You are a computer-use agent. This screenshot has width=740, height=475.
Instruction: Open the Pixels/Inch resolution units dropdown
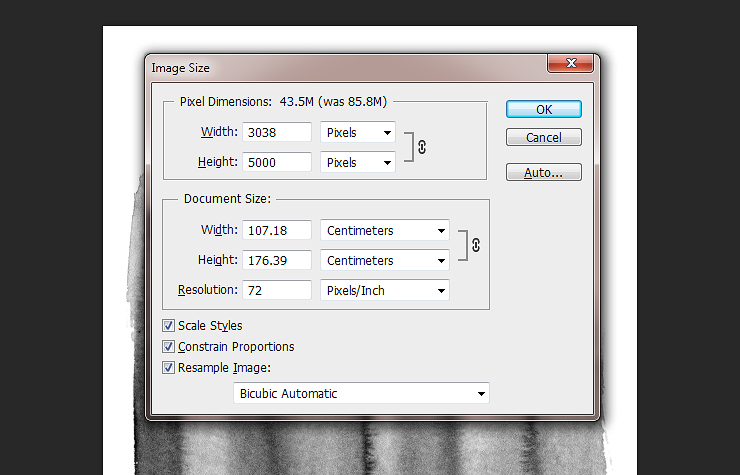click(x=385, y=290)
